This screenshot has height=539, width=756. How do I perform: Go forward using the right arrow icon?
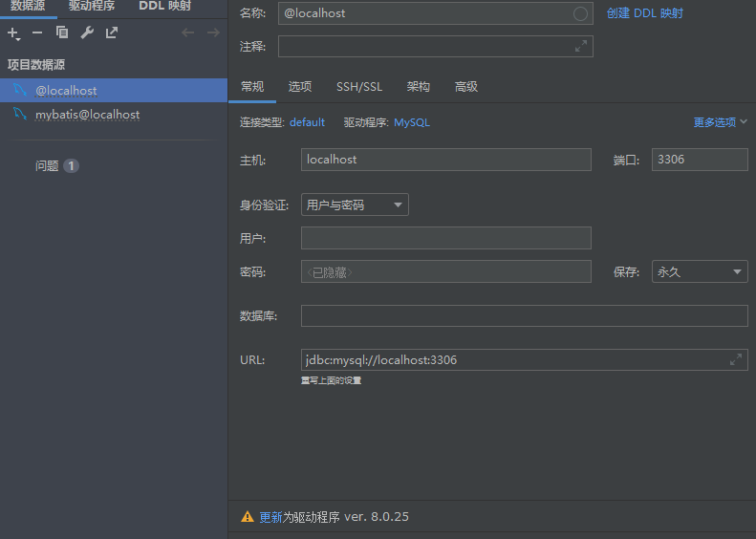(x=213, y=32)
